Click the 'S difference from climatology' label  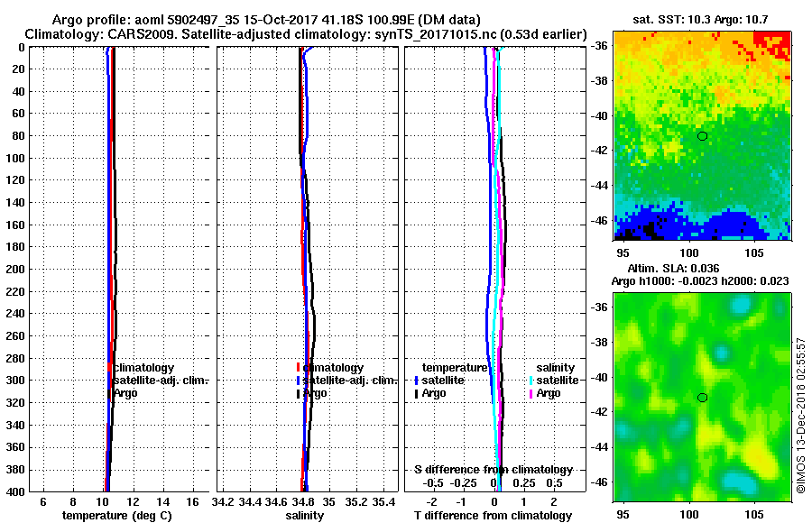[x=494, y=470]
